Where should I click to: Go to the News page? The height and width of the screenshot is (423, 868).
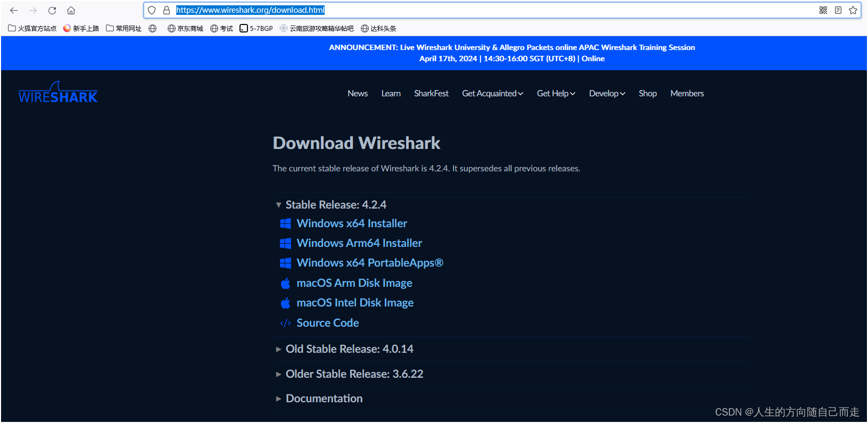358,93
